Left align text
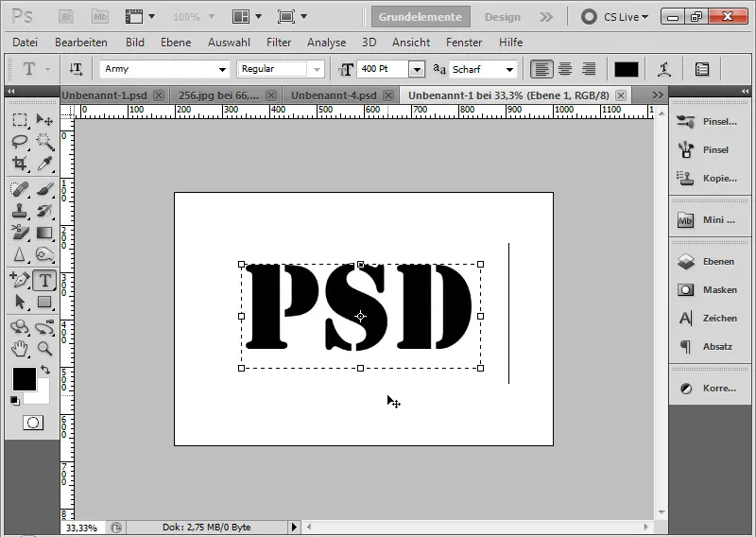This screenshot has height=537, width=756. (541, 69)
